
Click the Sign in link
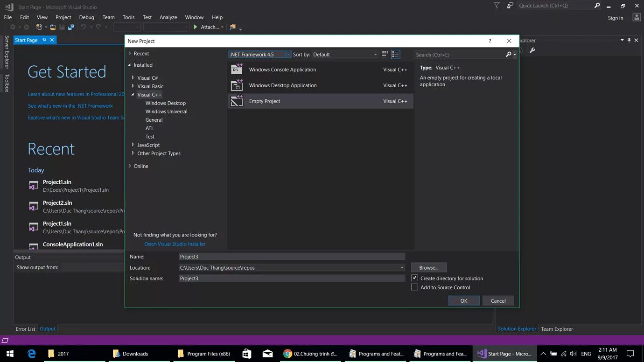616,18
